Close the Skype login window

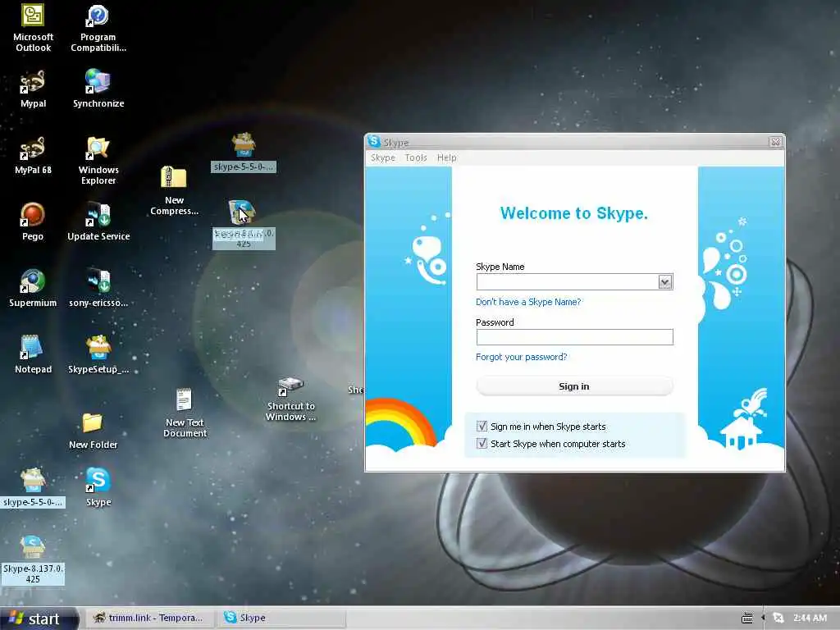tap(775, 142)
